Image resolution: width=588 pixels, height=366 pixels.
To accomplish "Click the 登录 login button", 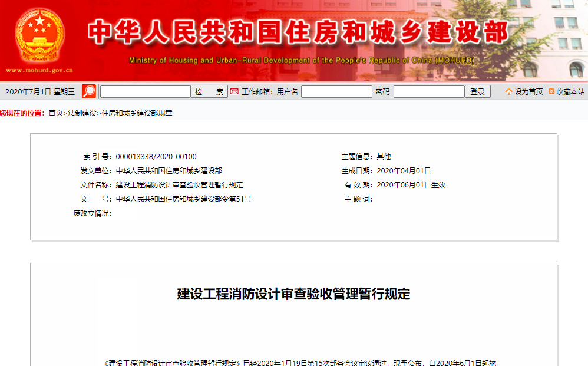I will (x=478, y=91).
